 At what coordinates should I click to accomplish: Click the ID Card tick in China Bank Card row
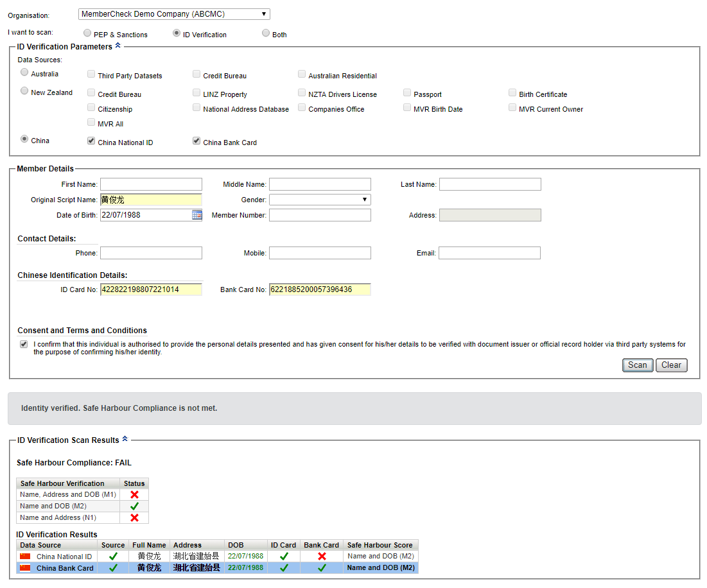coord(284,568)
